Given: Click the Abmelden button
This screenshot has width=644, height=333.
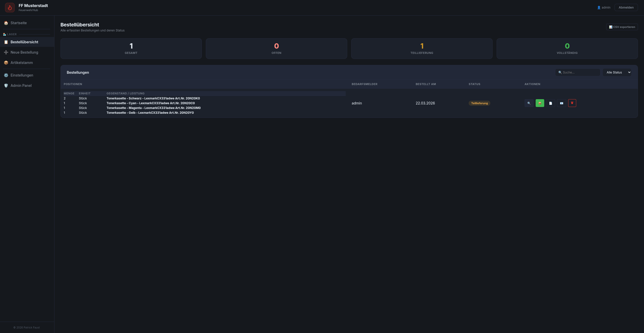Looking at the screenshot, I should coord(626,8).
